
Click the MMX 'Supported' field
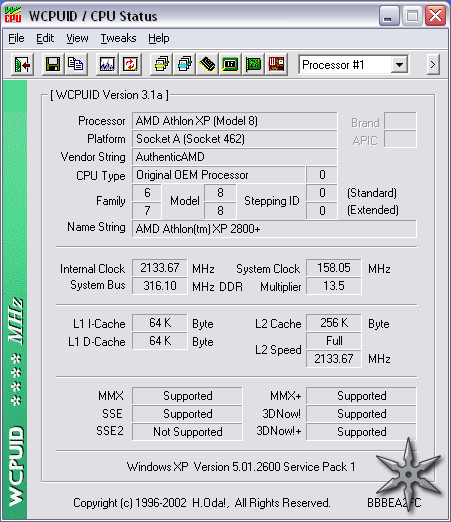point(187,396)
